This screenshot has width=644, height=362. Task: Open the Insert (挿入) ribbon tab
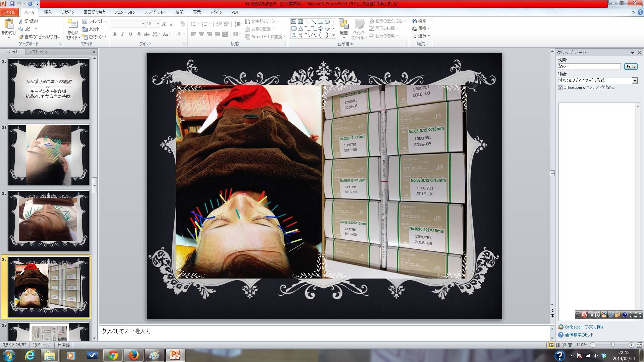[48, 12]
